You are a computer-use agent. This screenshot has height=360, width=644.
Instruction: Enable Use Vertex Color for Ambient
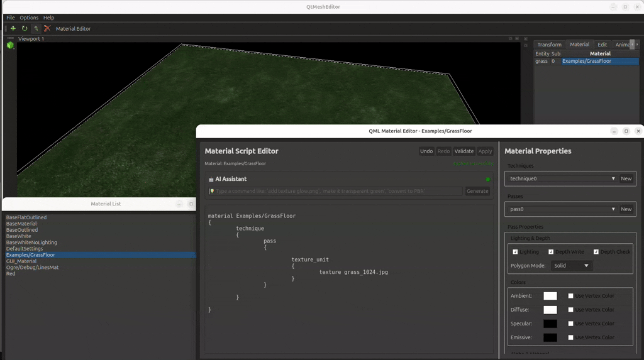click(570, 296)
